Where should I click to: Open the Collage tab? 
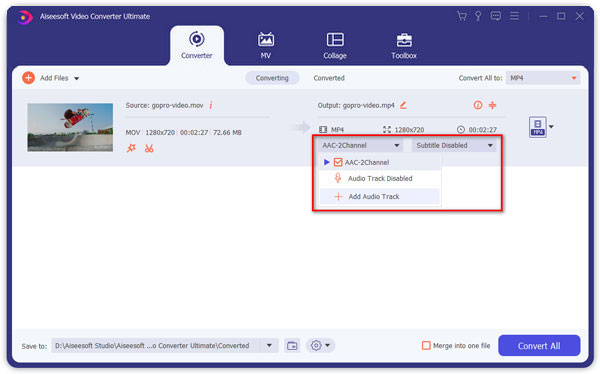[x=335, y=45]
